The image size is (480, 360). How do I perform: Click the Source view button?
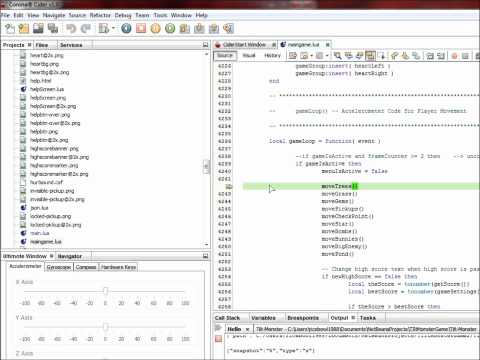click(225, 55)
